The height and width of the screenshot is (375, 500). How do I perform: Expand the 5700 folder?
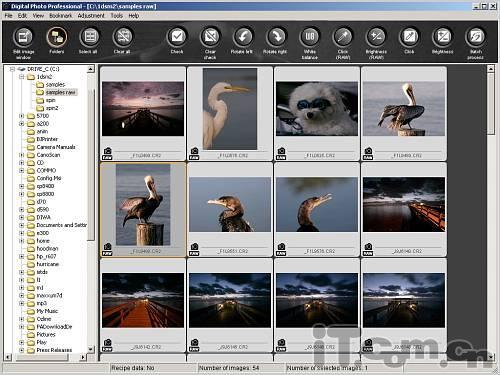22,116
